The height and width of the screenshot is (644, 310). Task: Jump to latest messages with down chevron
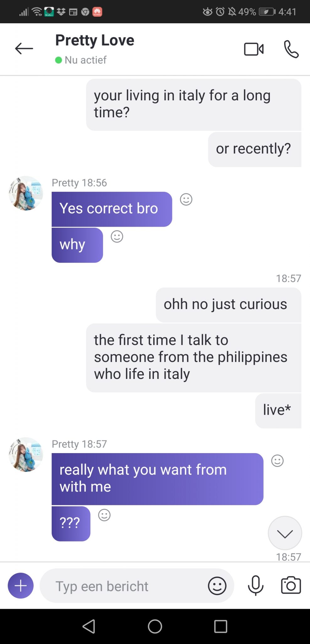[x=285, y=533]
